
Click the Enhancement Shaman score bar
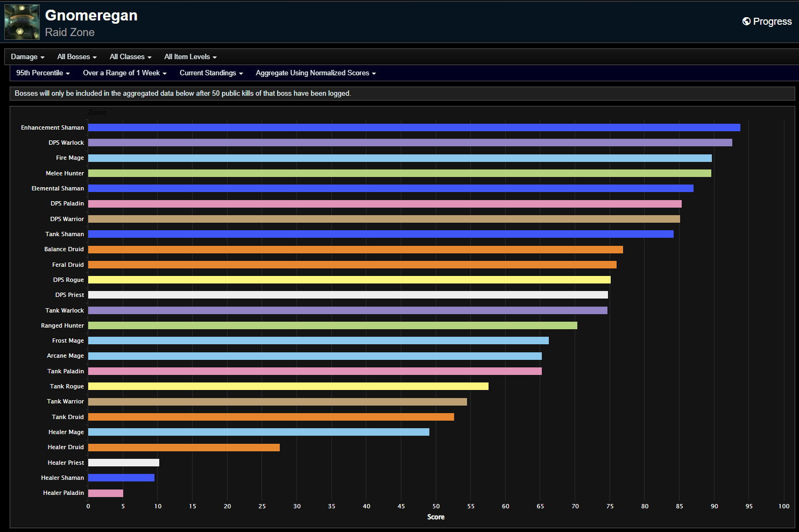tap(414, 127)
